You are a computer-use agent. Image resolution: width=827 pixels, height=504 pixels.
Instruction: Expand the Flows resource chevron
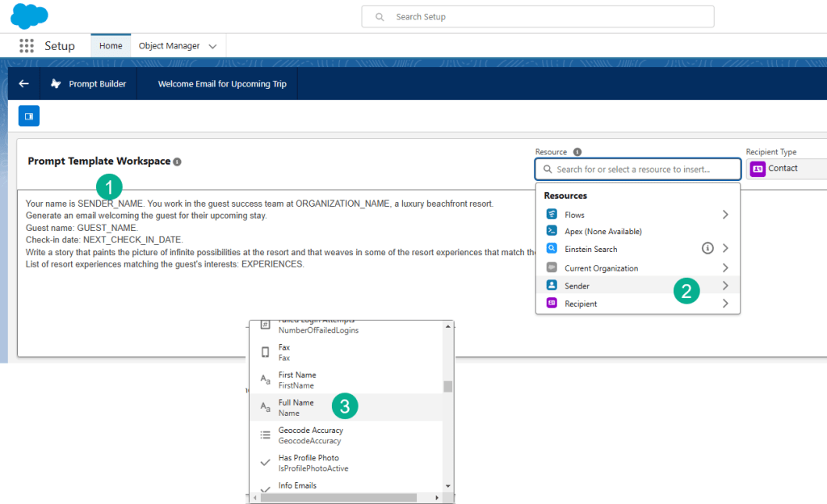pyautogui.click(x=725, y=215)
